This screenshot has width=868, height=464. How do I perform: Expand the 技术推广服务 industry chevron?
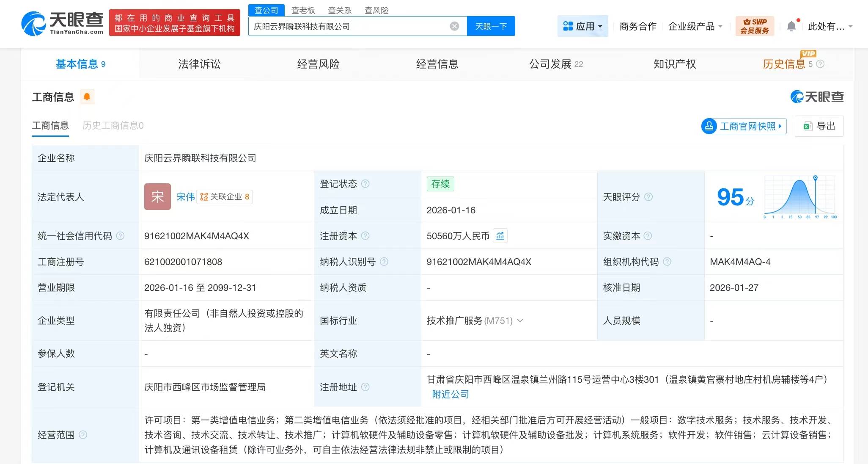click(x=520, y=320)
